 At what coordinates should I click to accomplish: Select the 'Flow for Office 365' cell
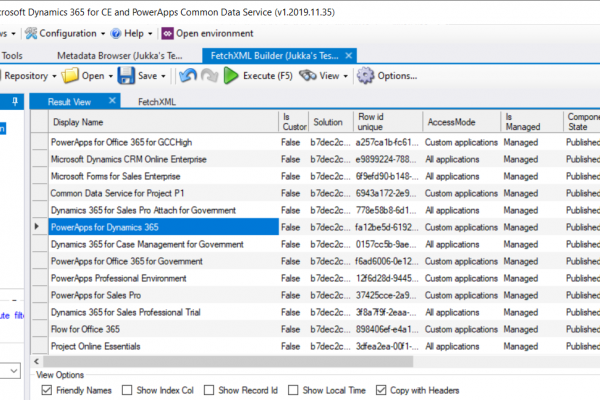click(x=163, y=329)
